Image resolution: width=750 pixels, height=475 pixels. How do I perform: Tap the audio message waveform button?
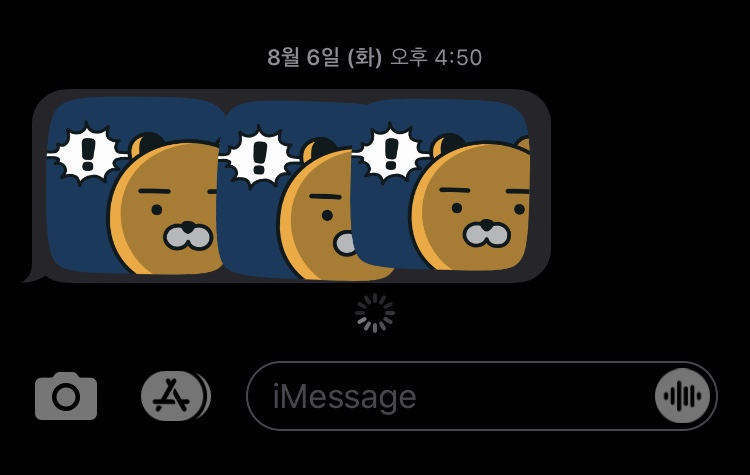coord(683,396)
